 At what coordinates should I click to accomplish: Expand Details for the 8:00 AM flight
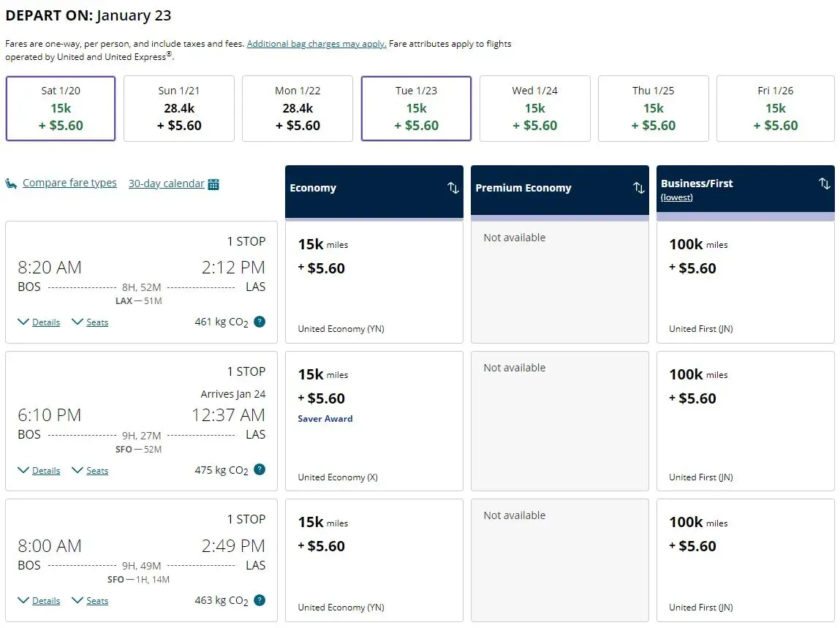[x=39, y=600]
